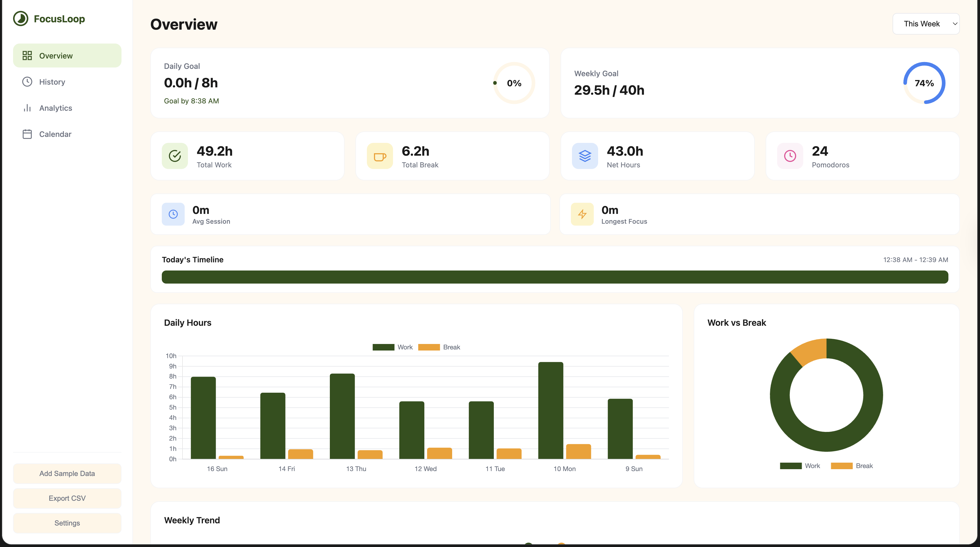980x547 pixels.
Task: Click the Pomodoros pink clock icon
Action: click(790, 156)
